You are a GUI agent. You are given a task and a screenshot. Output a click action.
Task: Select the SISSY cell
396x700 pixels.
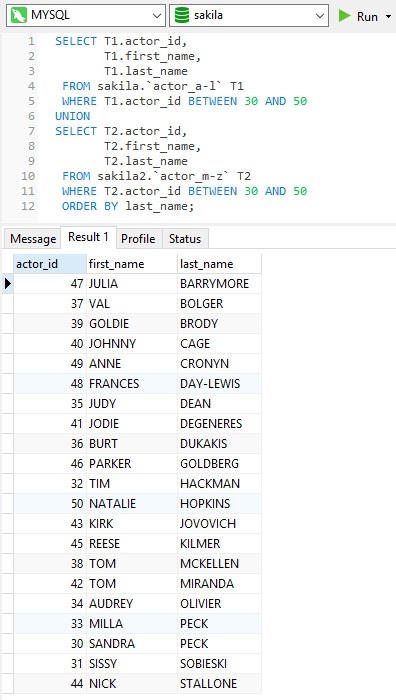[132, 664]
